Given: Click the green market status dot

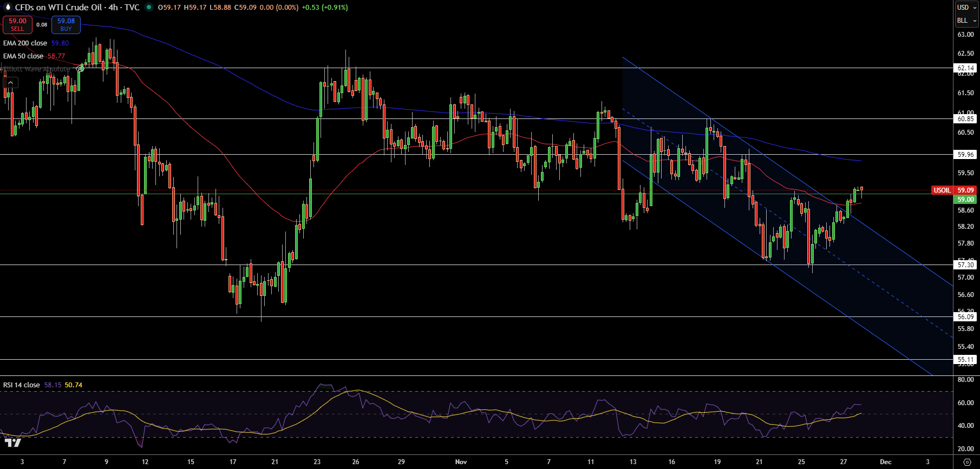Looking at the screenshot, I should 149,8.
